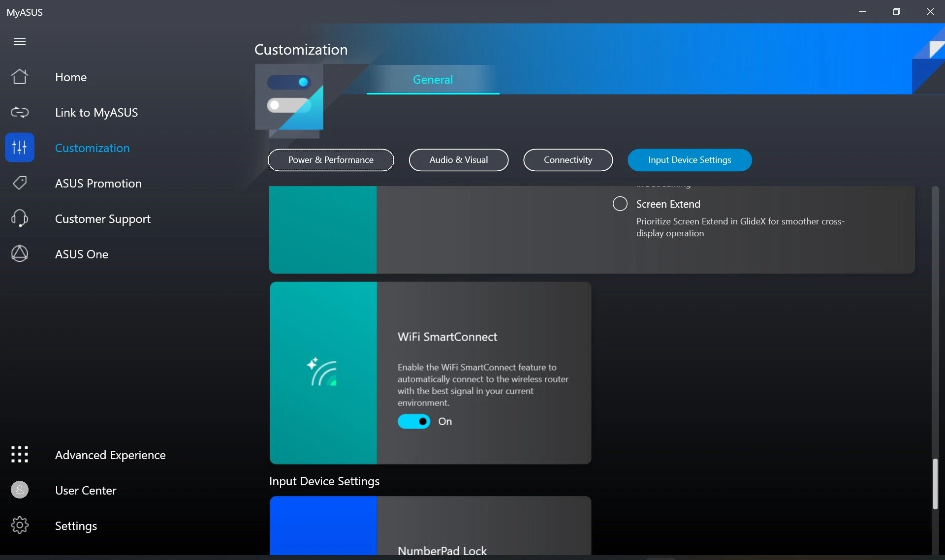Viewport: 945px width, 560px height.
Task: Click the User Center avatar icon
Action: (x=20, y=490)
